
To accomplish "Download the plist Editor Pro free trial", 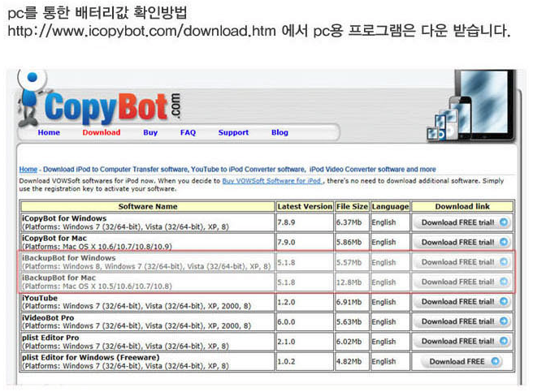I will 462,341.
